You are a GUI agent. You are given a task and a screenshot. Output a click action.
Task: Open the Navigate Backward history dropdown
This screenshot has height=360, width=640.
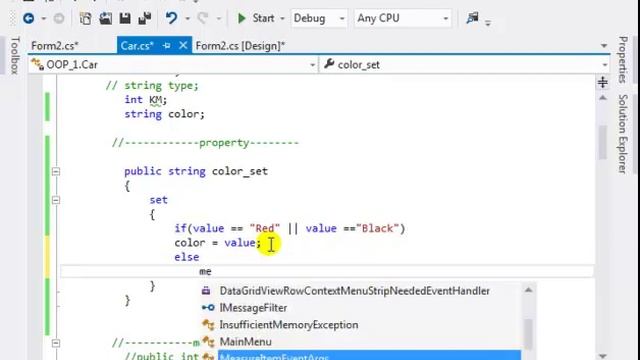pyautogui.click(x=43, y=19)
